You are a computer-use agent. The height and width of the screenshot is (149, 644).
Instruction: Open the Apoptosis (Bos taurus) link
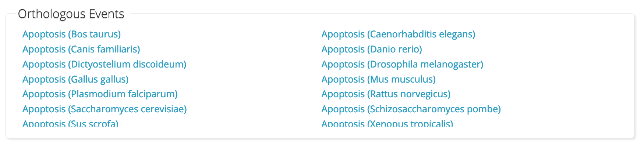[71, 34]
